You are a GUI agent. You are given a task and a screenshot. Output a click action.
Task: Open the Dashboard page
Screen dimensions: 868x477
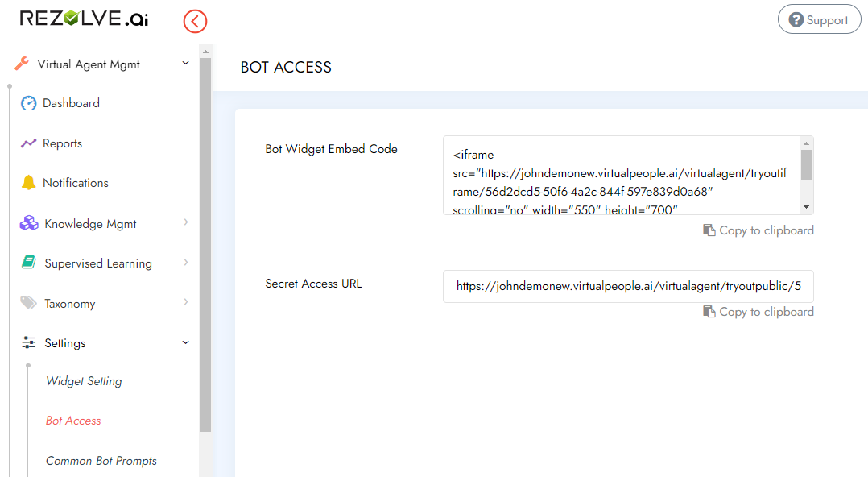tap(71, 103)
